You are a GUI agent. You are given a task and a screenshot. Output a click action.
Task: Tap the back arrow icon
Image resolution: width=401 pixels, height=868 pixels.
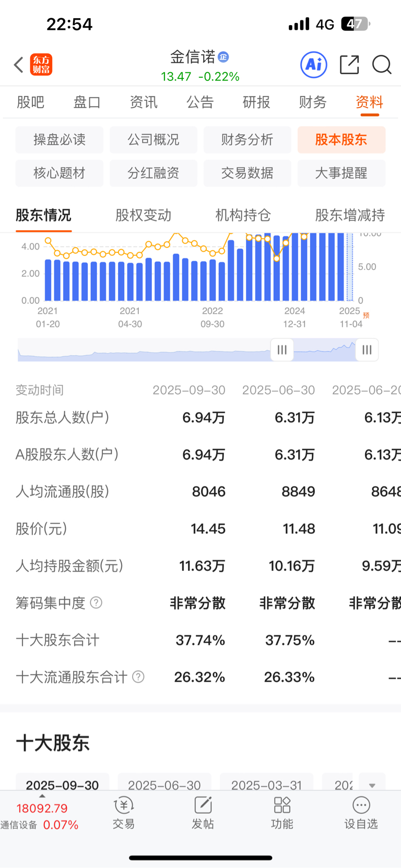coord(19,65)
